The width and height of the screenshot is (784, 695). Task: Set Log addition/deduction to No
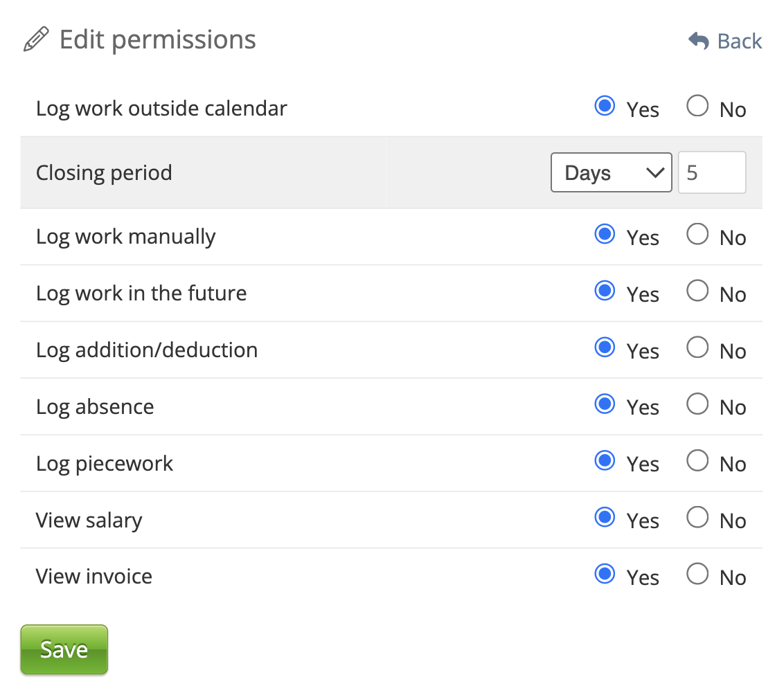pyautogui.click(x=697, y=348)
